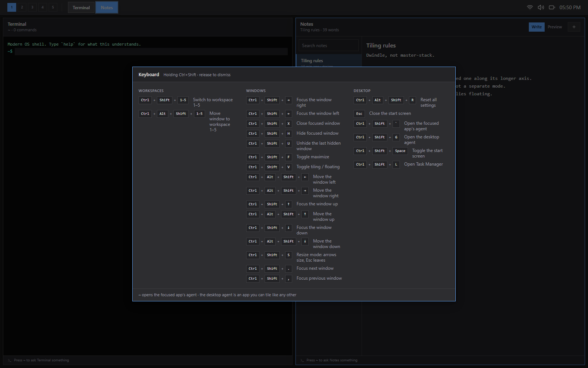Select the Keyboard overlay title
Image resolution: width=588 pixels, height=368 pixels.
tap(149, 75)
